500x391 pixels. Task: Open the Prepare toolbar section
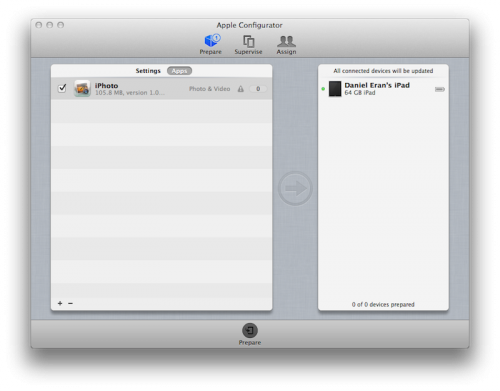tap(211, 44)
